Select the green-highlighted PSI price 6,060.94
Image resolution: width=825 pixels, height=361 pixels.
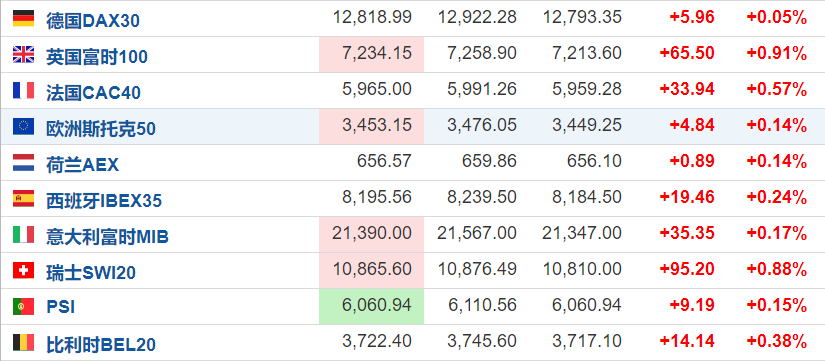point(371,306)
